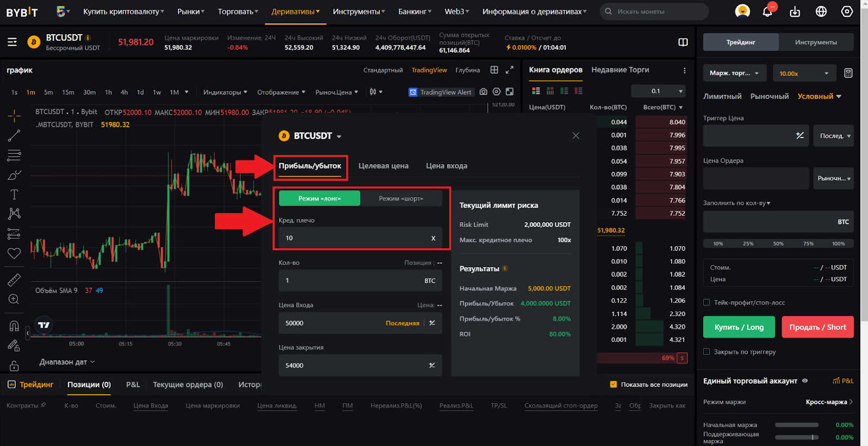Click the chart screenshot camera icon
868x446 pixels.
483,92
